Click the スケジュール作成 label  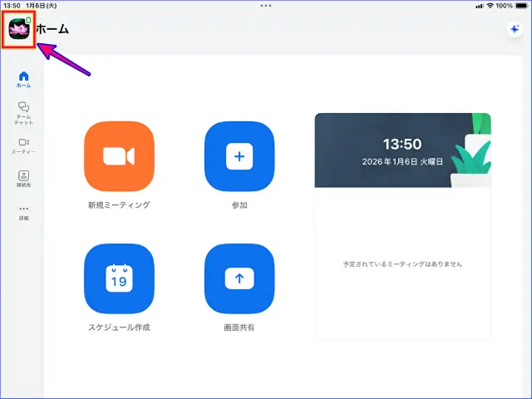click(119, 328)
